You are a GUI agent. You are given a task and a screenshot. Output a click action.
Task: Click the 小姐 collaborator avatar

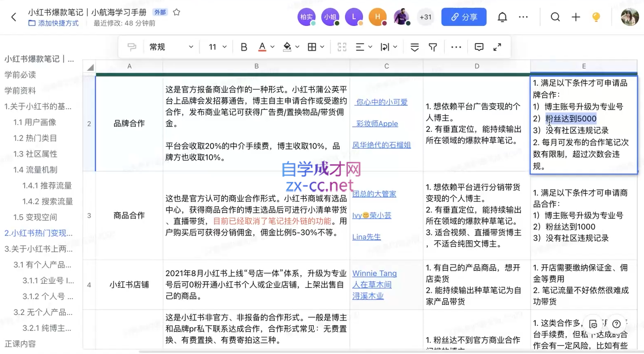coord(330,17)
